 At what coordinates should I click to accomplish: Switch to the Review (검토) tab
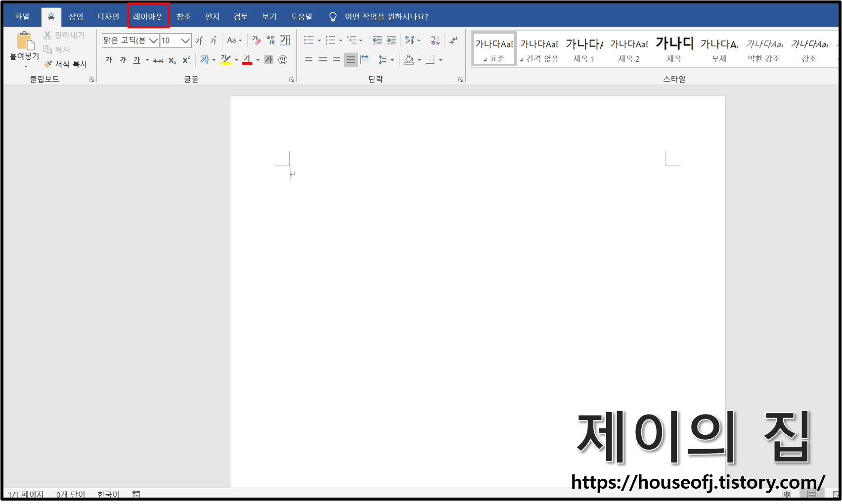[x=241, y=17]
